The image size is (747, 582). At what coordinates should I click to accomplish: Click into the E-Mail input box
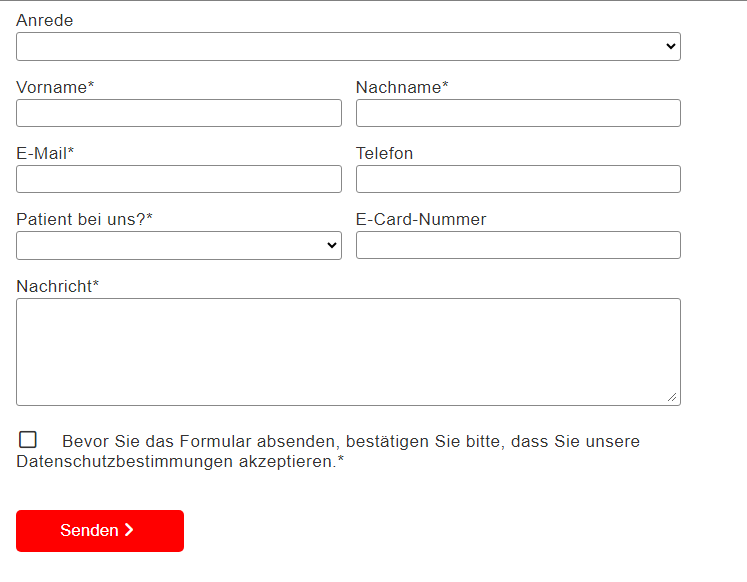179,179
